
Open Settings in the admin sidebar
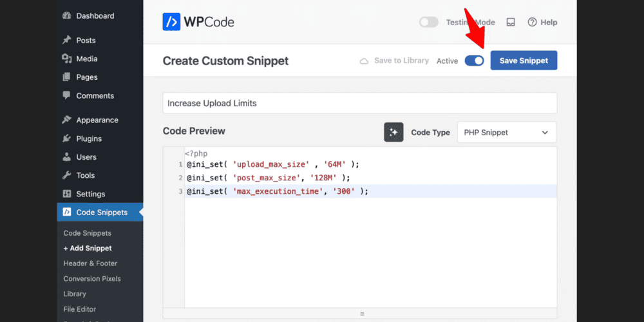(90, 194)
